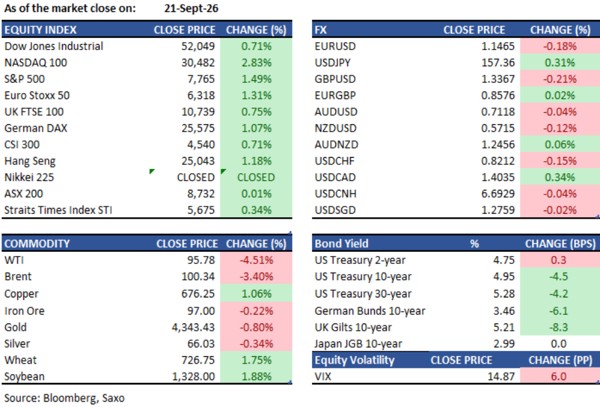Select the date cell 21-Sept-26

click(x=191, y=8)
